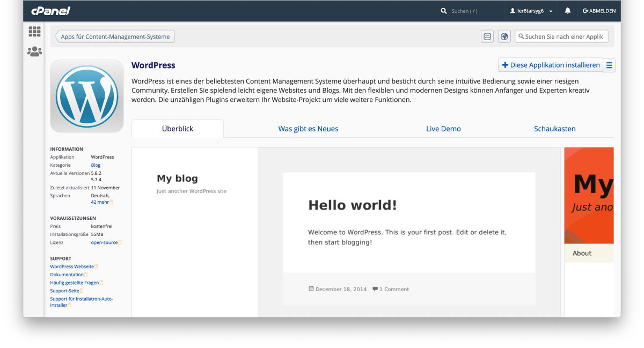Select the Überblick tab
Viewport: 644px width, 348px height.
(178, 129)
